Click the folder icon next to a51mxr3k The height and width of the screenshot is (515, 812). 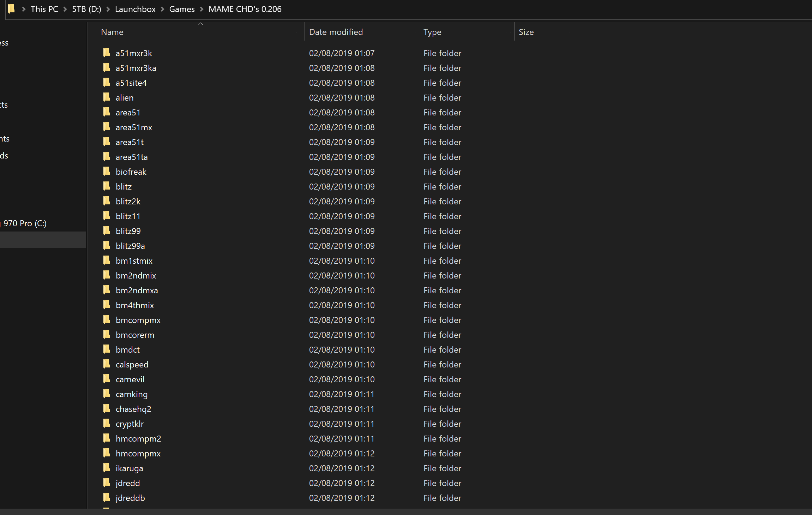(107, 53)
